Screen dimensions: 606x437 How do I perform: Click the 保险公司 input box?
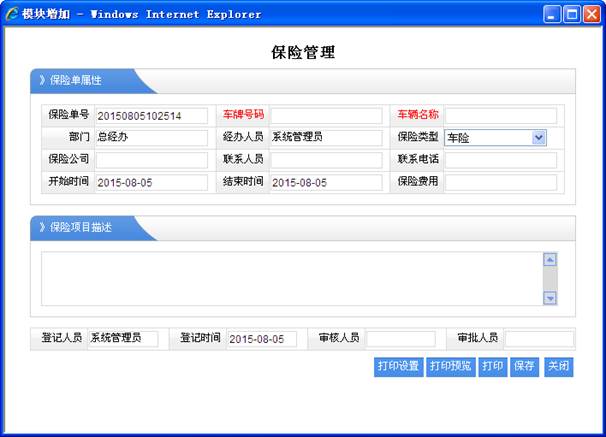click(x=151, y=160)
